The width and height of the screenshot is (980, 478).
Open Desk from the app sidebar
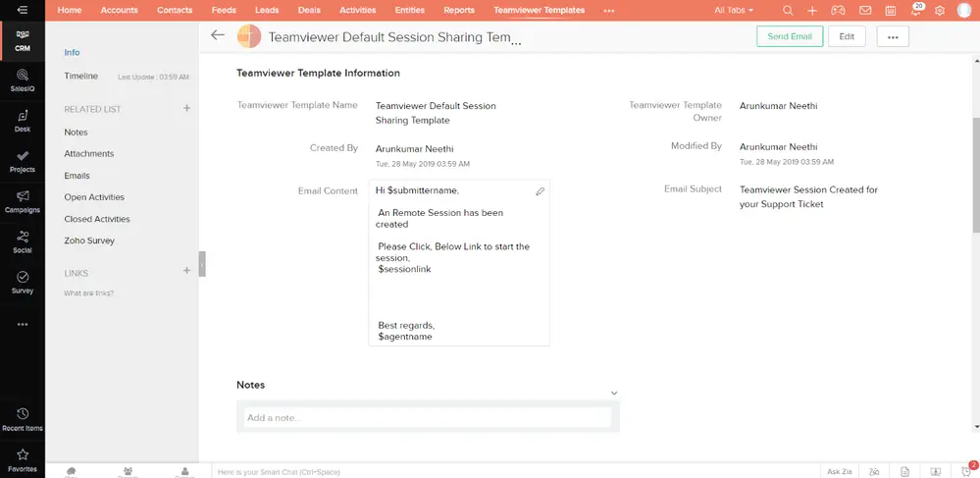[x=23, y=122]
